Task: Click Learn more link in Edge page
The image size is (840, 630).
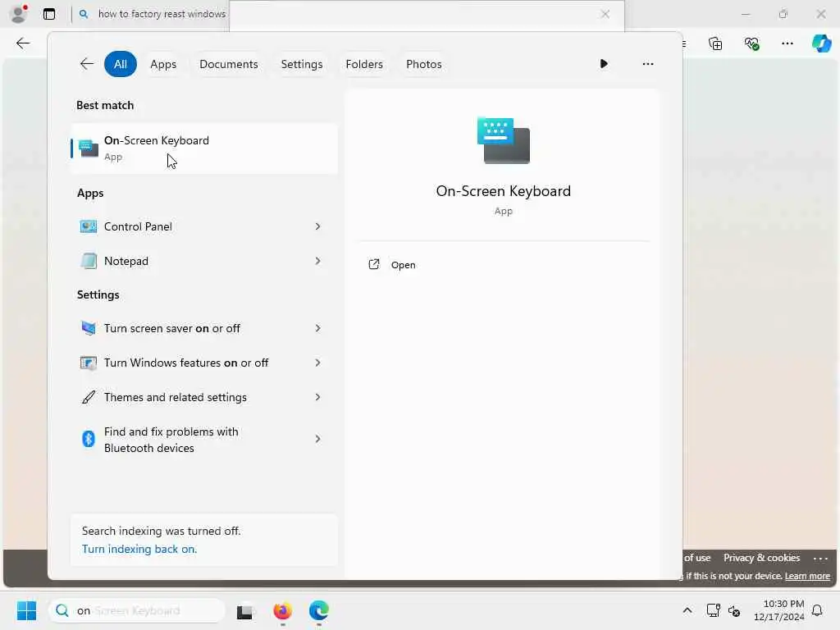Action: click(807, 576)
